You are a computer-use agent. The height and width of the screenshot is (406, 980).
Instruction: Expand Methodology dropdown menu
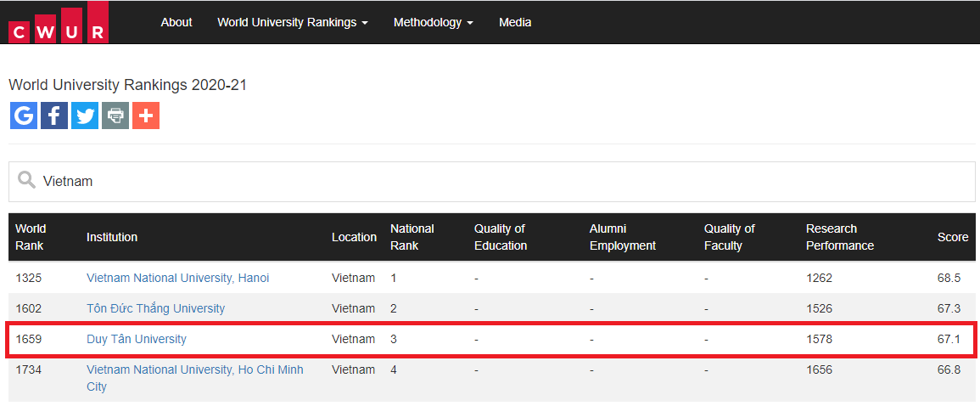click(x=433, y=22)
